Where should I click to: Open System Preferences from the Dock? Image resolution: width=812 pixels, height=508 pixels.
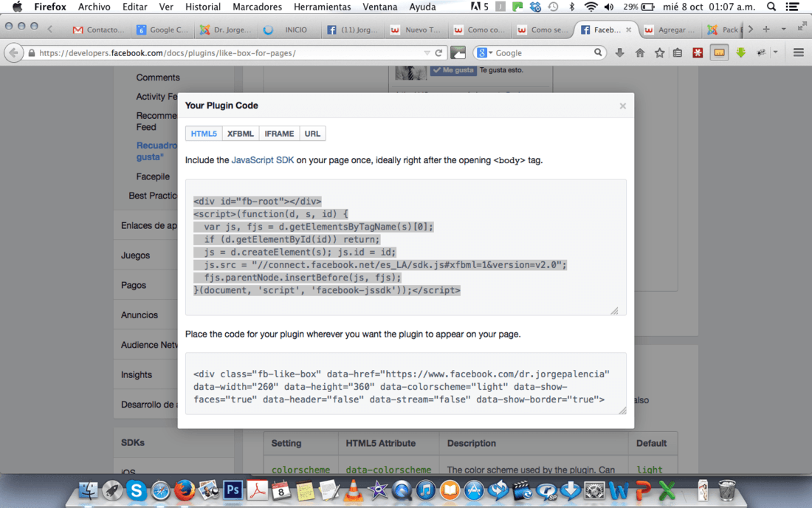594,490
